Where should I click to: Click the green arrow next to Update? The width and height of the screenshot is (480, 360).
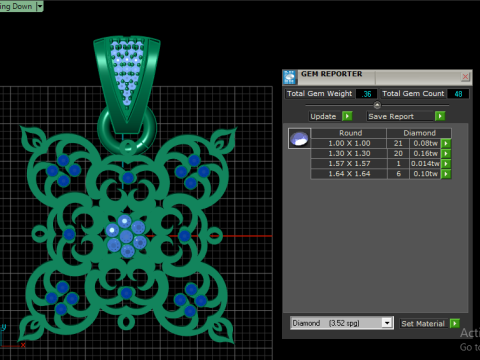[x=347, y=116]
